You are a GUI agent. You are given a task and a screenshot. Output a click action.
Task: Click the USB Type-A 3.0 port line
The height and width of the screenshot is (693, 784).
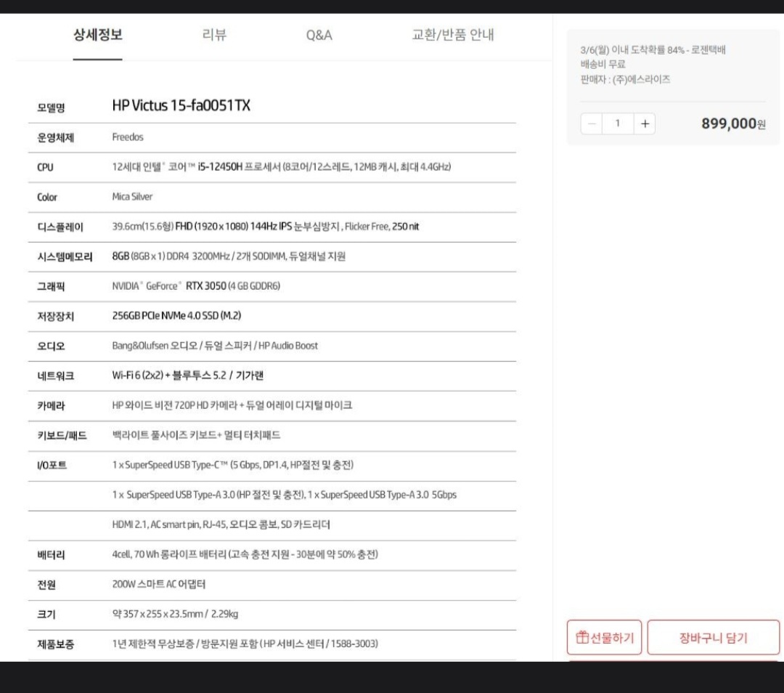[x=284, y=495]
